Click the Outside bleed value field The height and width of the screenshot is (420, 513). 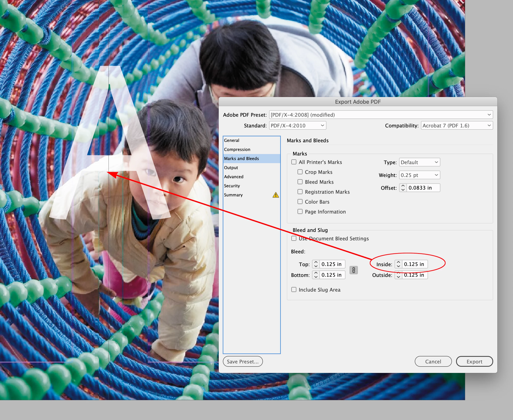(x=414, y=275)
